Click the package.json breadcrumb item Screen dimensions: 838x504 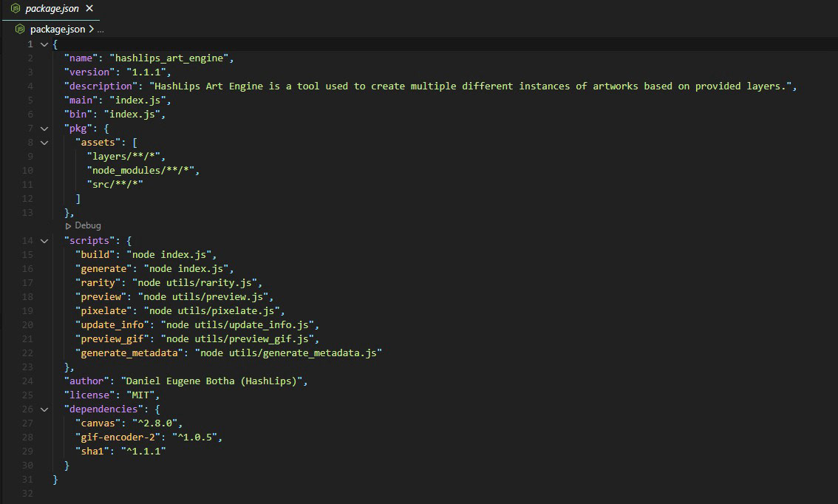coord(57,29)
